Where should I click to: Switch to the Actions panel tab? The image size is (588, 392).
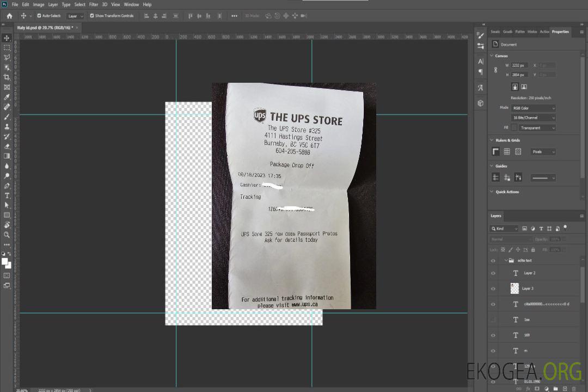[544, 32]
